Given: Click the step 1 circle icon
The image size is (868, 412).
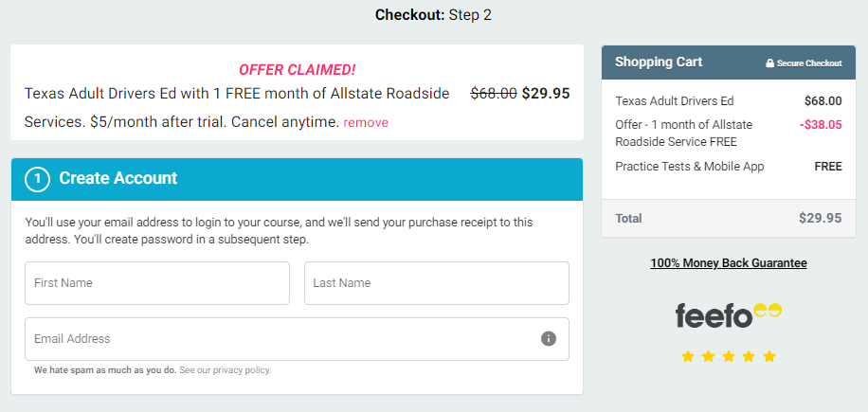Looking at the screenshot, I should pyautogui.click(x=38, y=179).
